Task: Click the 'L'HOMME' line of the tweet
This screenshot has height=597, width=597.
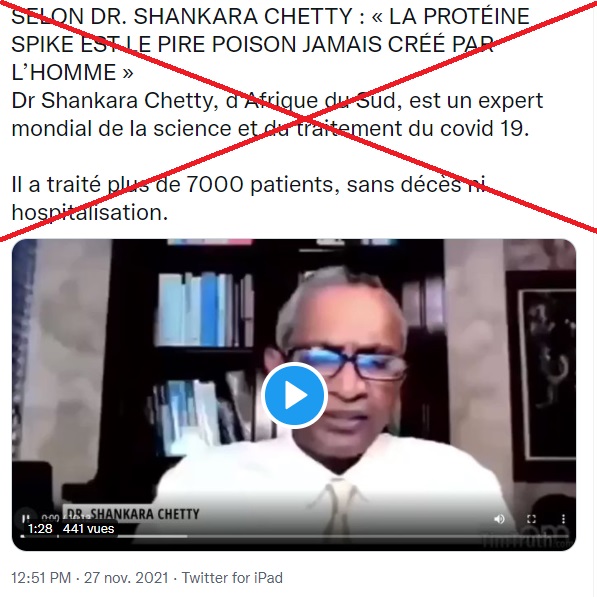Action: point(72,72)
